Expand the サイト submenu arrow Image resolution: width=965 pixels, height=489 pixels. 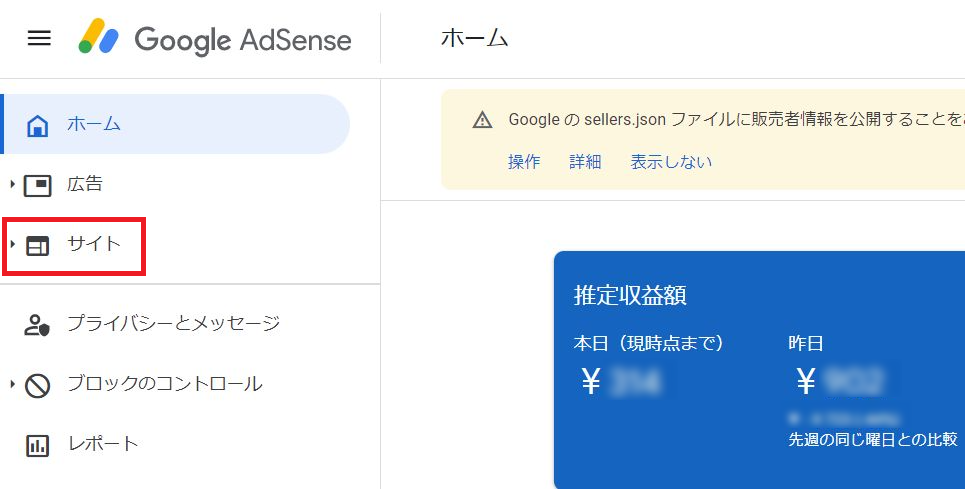12,245
